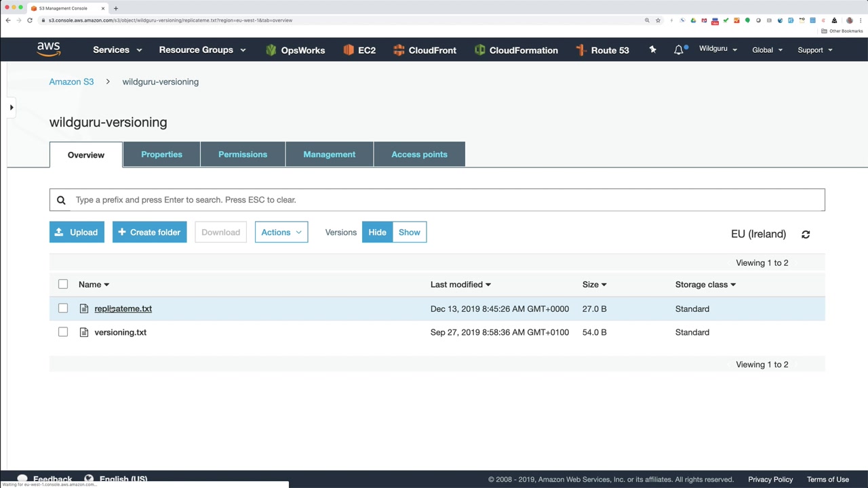The width and height of the screenshot is (868, 488).
Task: Open the CloudFormation shortcut icon
Action: (x=480, y=49)
